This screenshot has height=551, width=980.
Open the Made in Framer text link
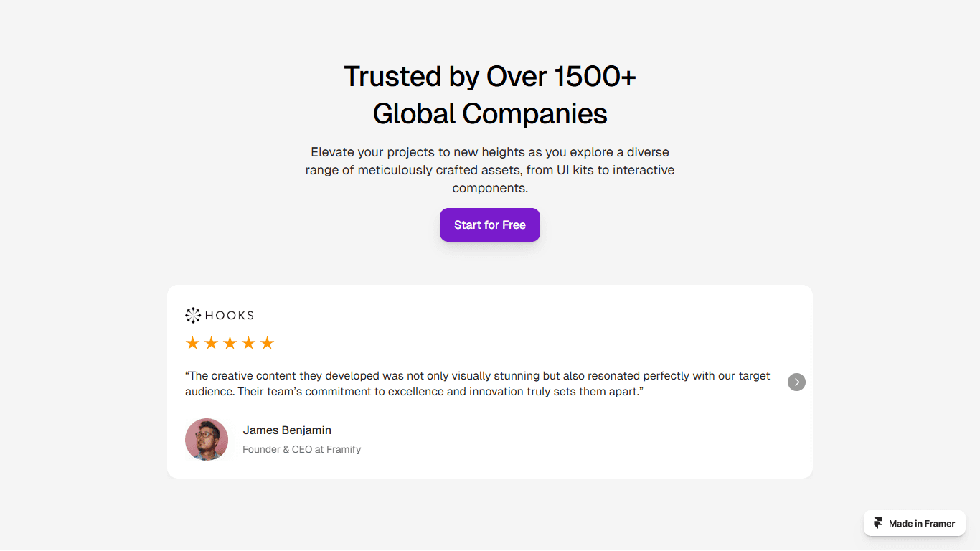pos(922,524)
